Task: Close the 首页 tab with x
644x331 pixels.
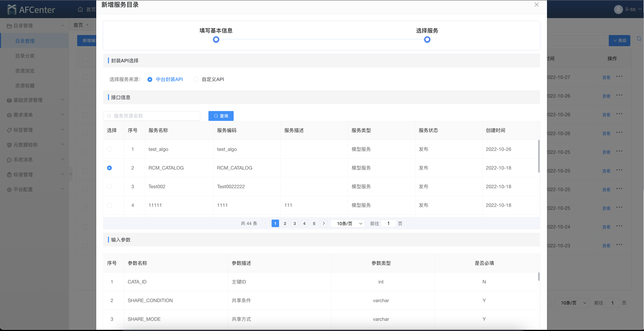Action: [87, 25]
